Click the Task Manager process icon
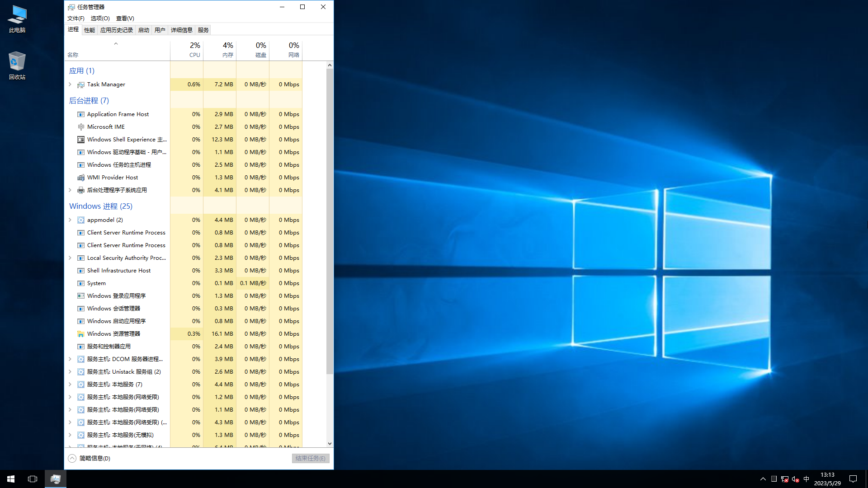Image resolution: width=868 pixels, height=488 pixels. [x=81, y=84]
